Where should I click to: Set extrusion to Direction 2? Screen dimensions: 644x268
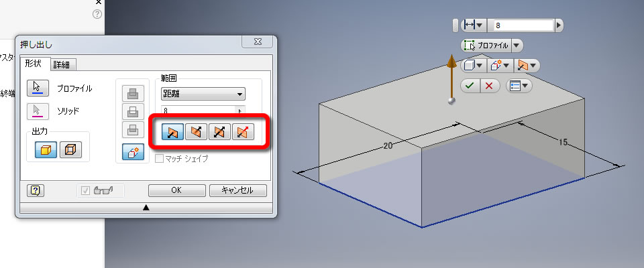pos(196,132)
